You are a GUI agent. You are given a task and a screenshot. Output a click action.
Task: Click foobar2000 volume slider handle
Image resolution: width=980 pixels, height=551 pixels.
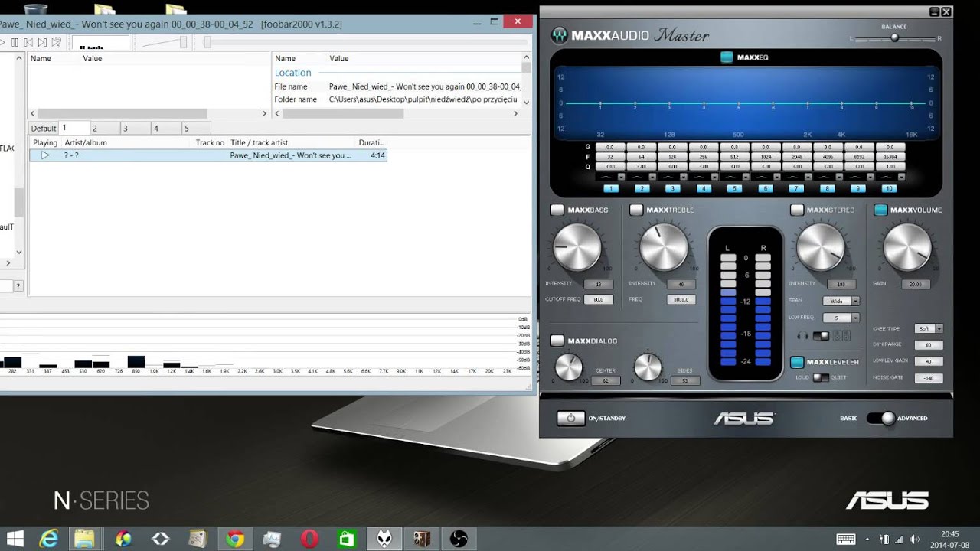[183, 43]
